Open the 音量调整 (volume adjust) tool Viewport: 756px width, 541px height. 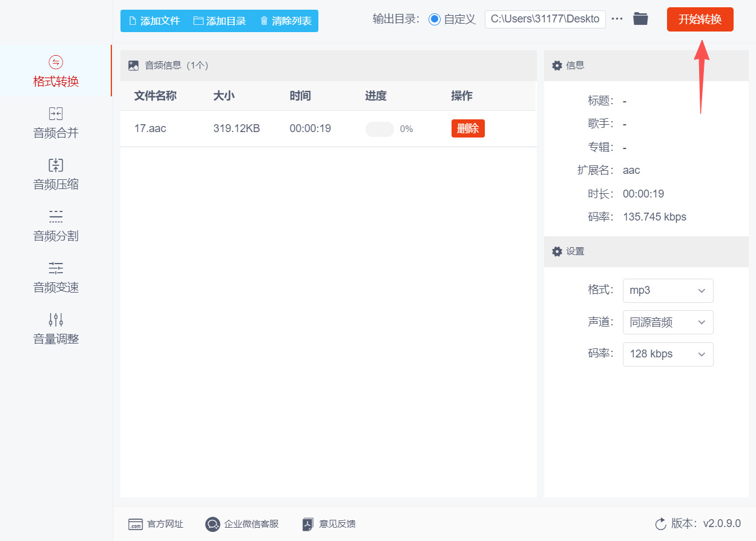(55, 329)
